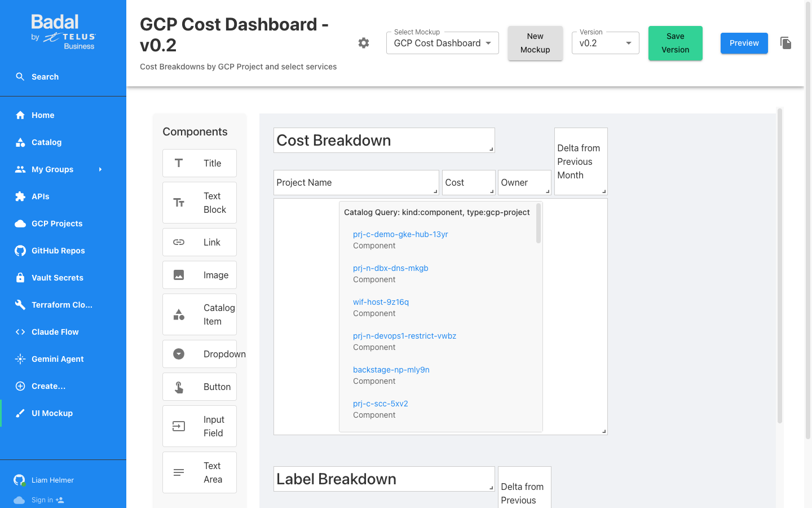
Task: Click the Button component touch icon
Action: (x=179, y=387)
